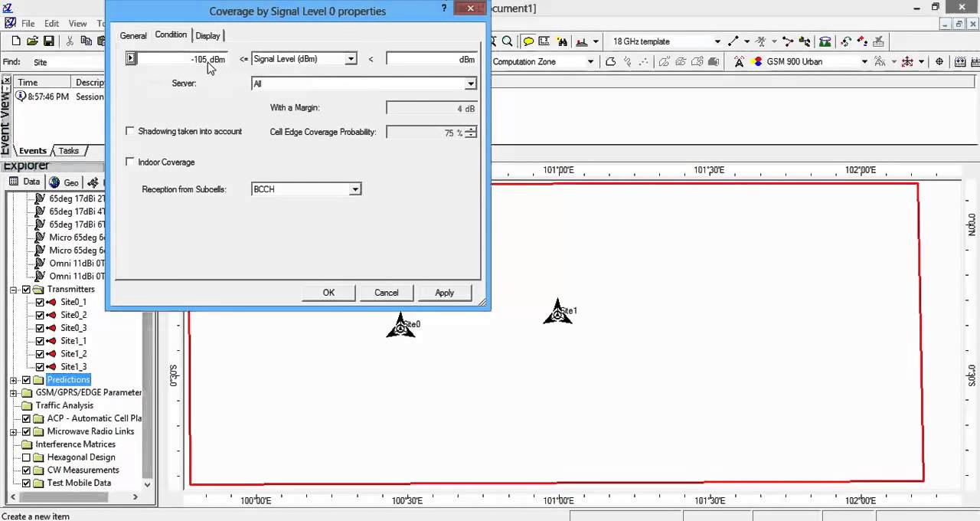The height and width of the screenshot is (521, 980).
Task: Click the Cancel button
Action: (x=386, y=293)
